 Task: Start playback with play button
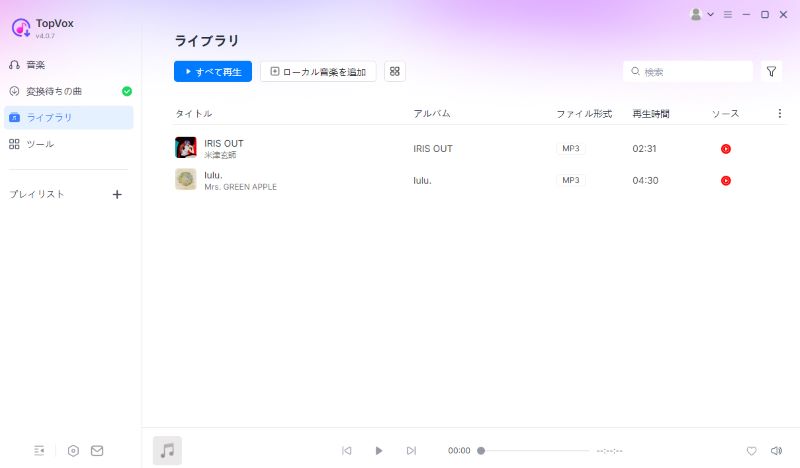tap(379, 451)
